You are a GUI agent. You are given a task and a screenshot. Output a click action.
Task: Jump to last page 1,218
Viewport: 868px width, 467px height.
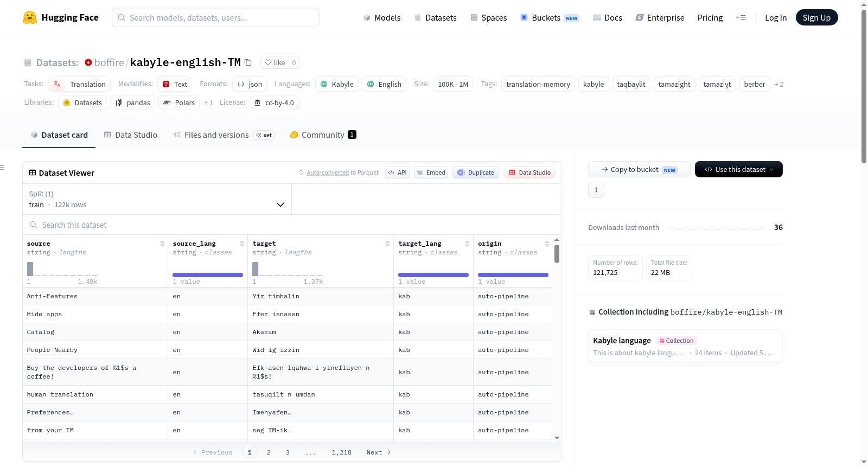click(x=342, y=452)
